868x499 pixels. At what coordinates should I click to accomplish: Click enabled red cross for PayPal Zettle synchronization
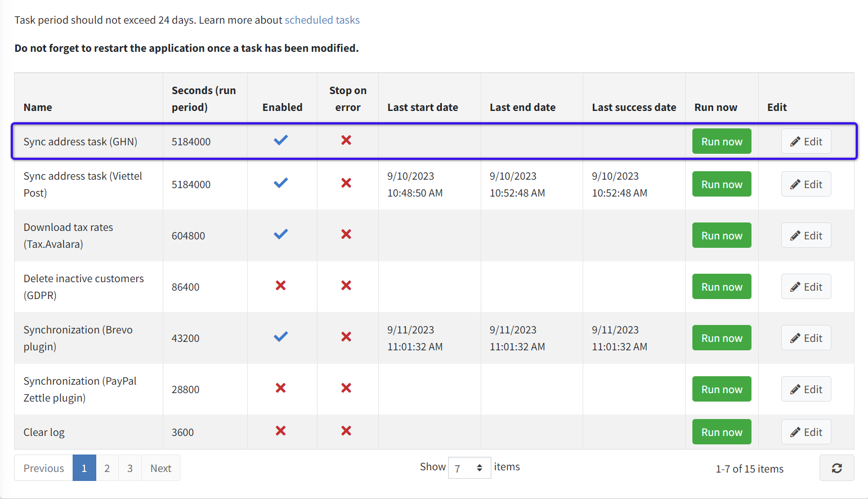(x=280, y=388)
